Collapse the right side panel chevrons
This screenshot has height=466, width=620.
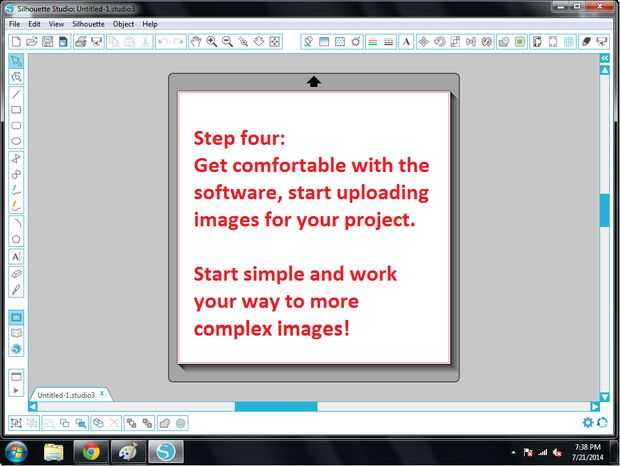(604, 58)
